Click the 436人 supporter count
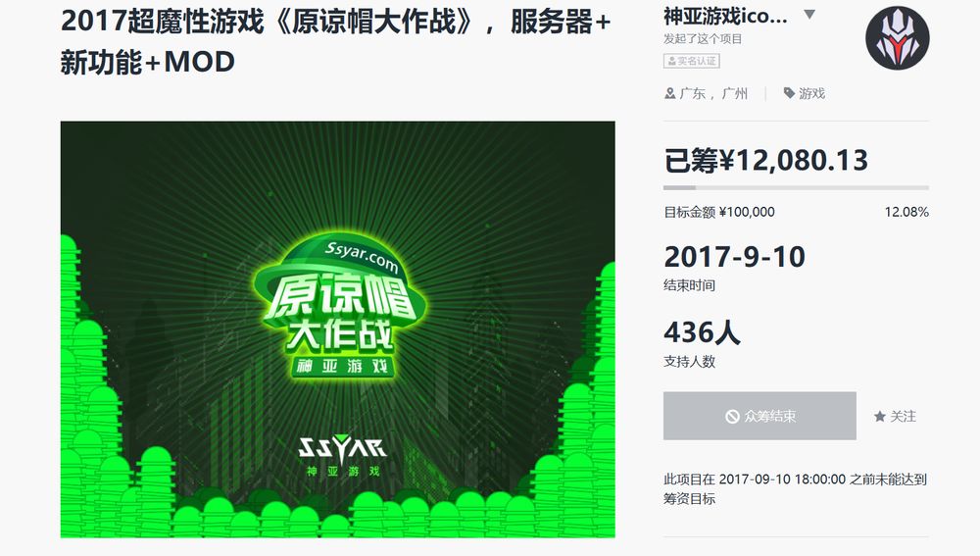 point(702,332)
